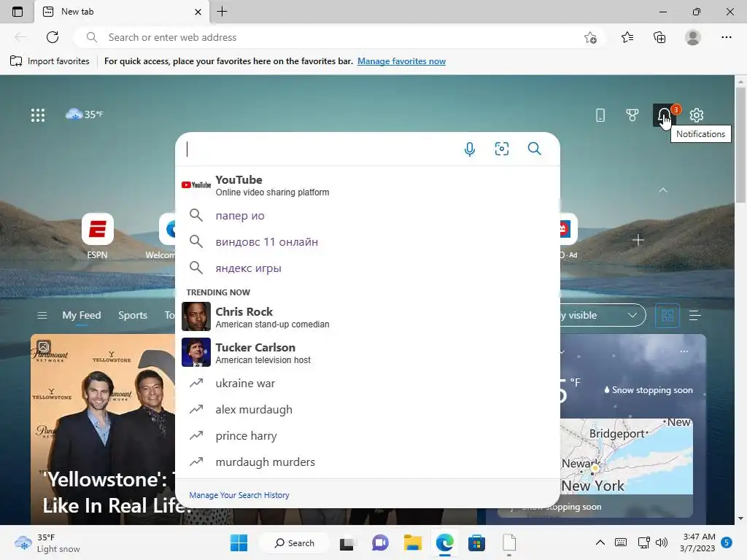Click the magnifier search button in search box

[534, 149]
